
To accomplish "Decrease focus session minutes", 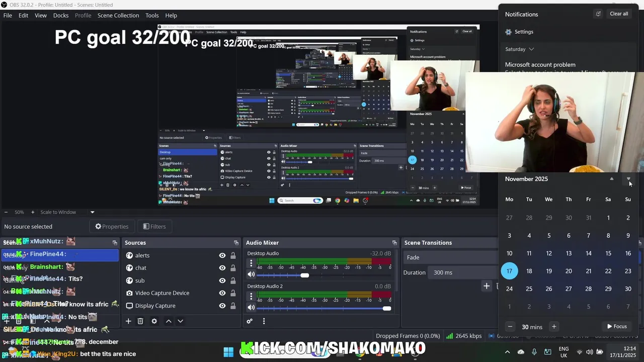I will tap(510, 327).
